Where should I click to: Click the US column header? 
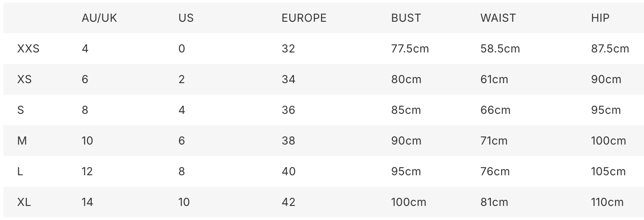pos(186,18)
